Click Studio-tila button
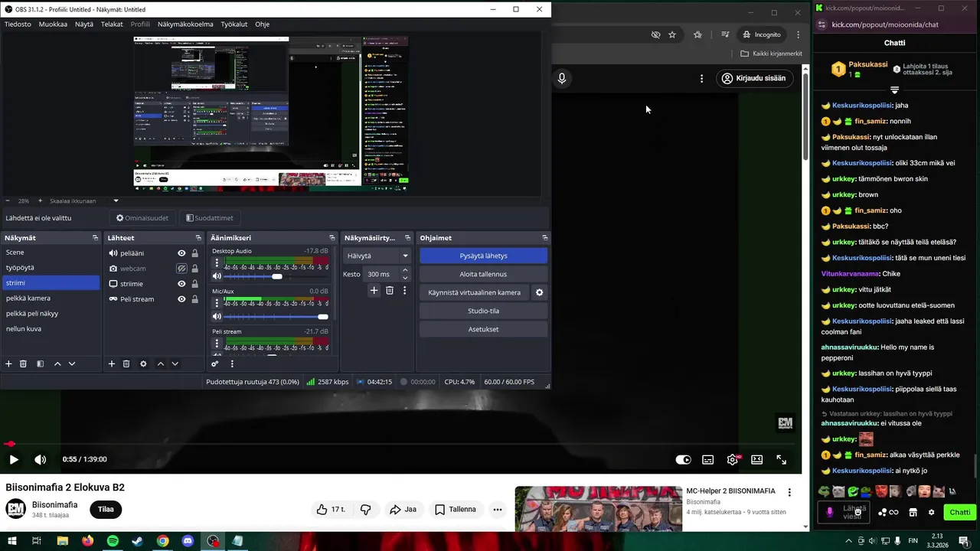Viewport: 980px width, 551px height. click(x=483, y=311)
